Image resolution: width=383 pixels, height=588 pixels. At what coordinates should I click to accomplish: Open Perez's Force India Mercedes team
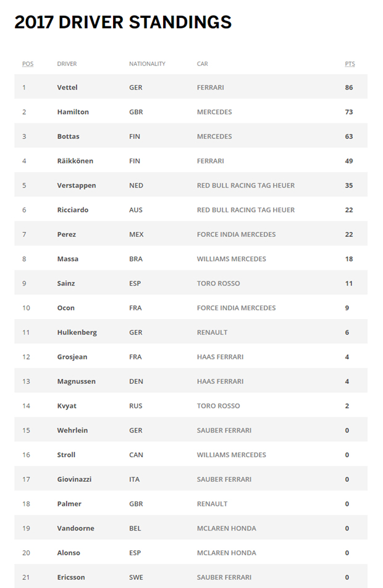[236, 234]
